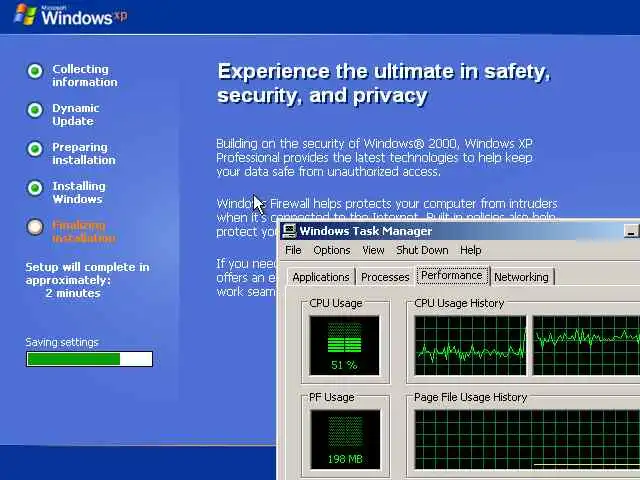The image size is (640, 480).
Task: Switch to the Processes tab
Action: [385, 277]
